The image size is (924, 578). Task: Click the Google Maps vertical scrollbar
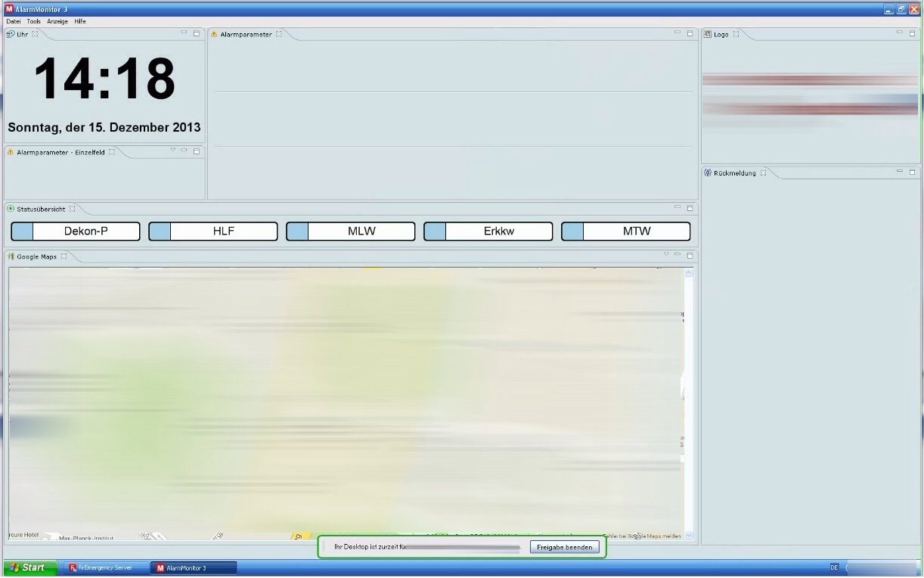coord(688,401)
